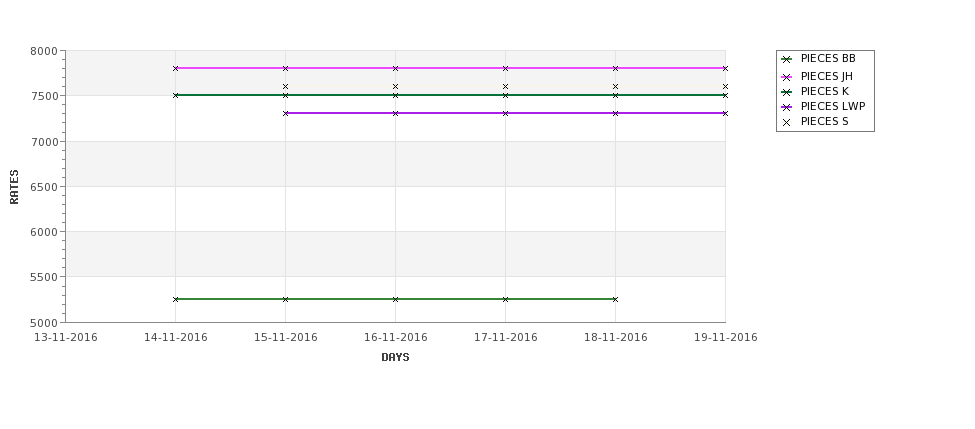This screenshot has height=429, width=975.
Task: Click the PIECES S cross marker on 17-11-2016
Action: pyautogui.click(x=506, y=86)
